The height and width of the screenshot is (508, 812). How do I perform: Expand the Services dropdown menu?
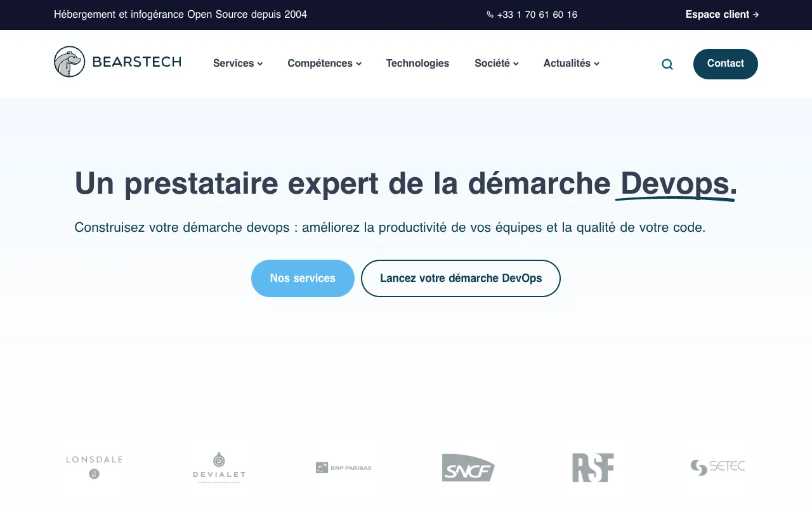tap(238, 63)
